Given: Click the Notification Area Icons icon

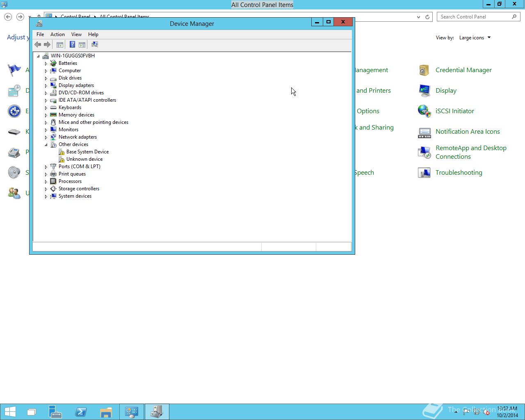Looking at the screenshot, I should coord(424,132).
